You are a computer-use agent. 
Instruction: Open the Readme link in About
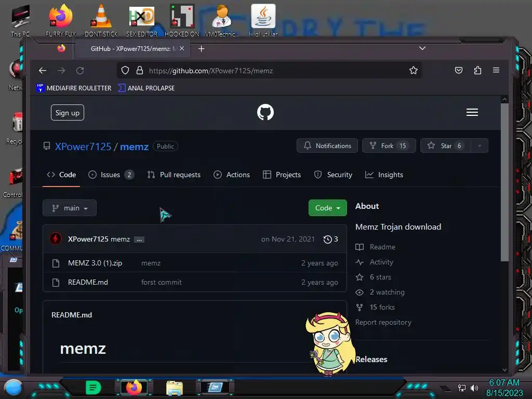[376, 247]
